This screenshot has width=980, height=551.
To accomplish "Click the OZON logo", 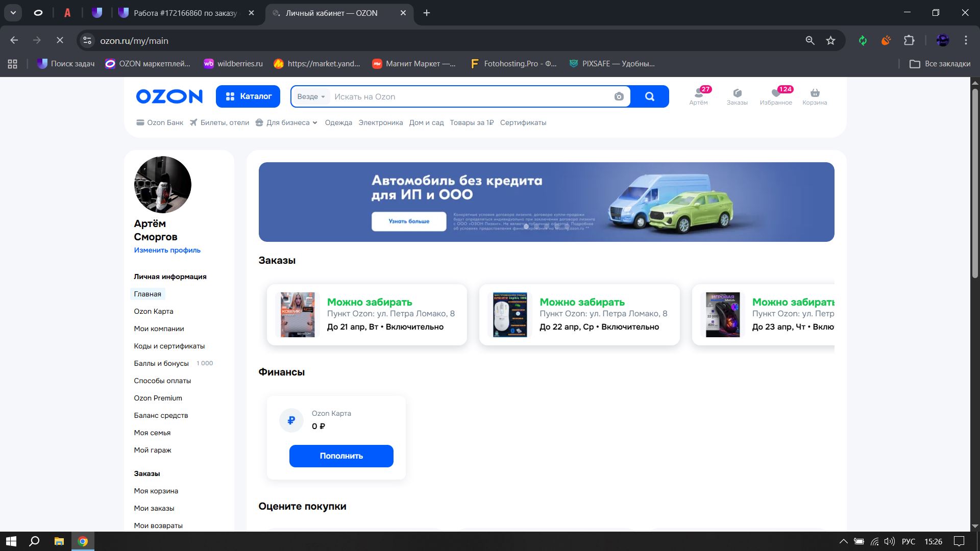I will 169,96.
